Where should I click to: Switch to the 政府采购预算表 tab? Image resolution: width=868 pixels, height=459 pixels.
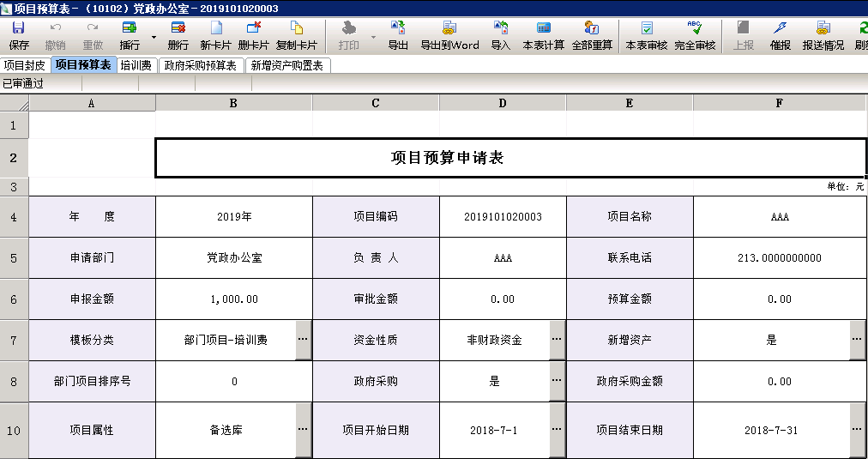point(201,65)
